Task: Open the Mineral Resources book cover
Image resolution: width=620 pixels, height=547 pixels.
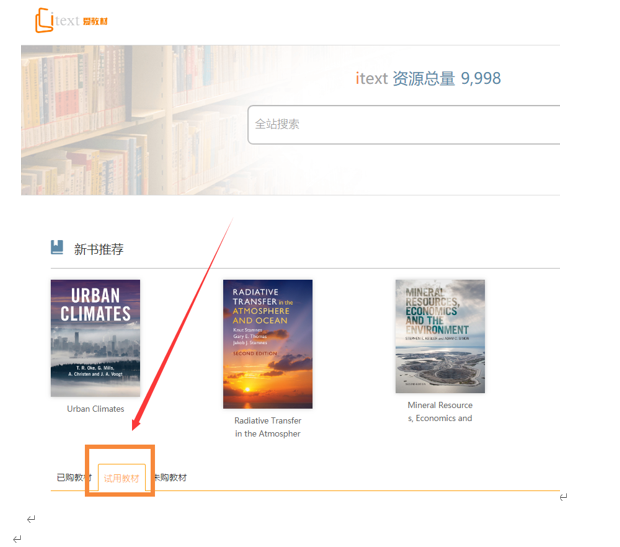Action: 440,336
